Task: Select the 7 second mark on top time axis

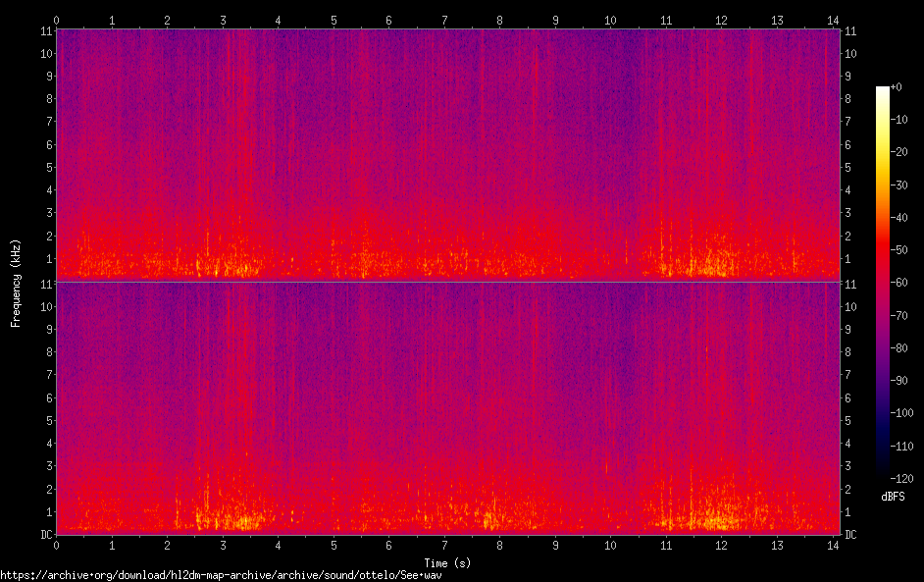Action: (x=444, y=20)
